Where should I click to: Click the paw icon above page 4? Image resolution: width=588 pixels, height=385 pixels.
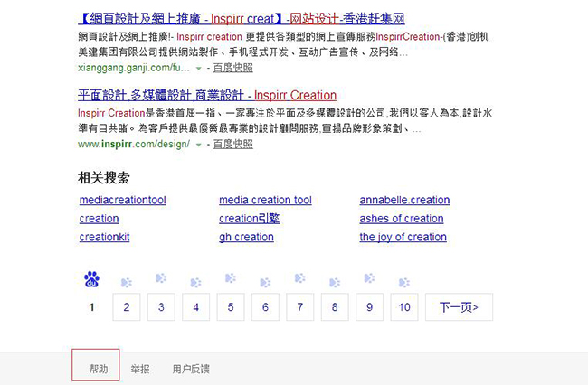point(195,282)
